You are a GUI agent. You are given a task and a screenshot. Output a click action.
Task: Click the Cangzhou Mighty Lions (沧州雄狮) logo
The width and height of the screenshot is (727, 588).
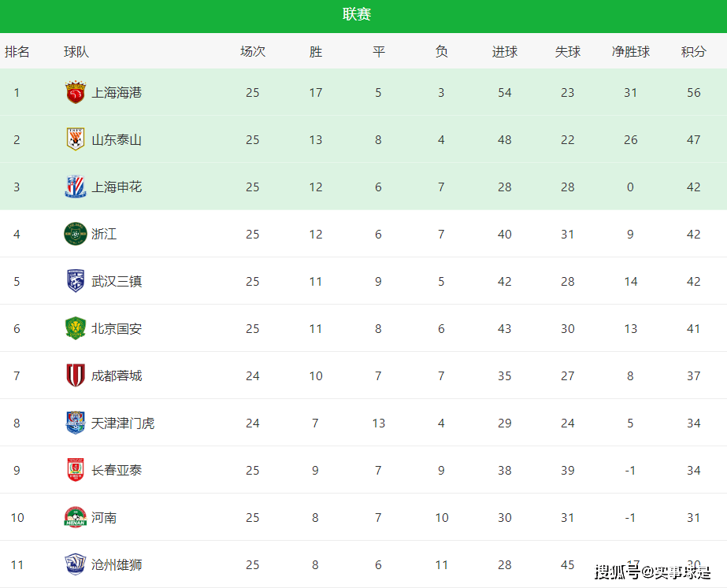coord(75,565)
